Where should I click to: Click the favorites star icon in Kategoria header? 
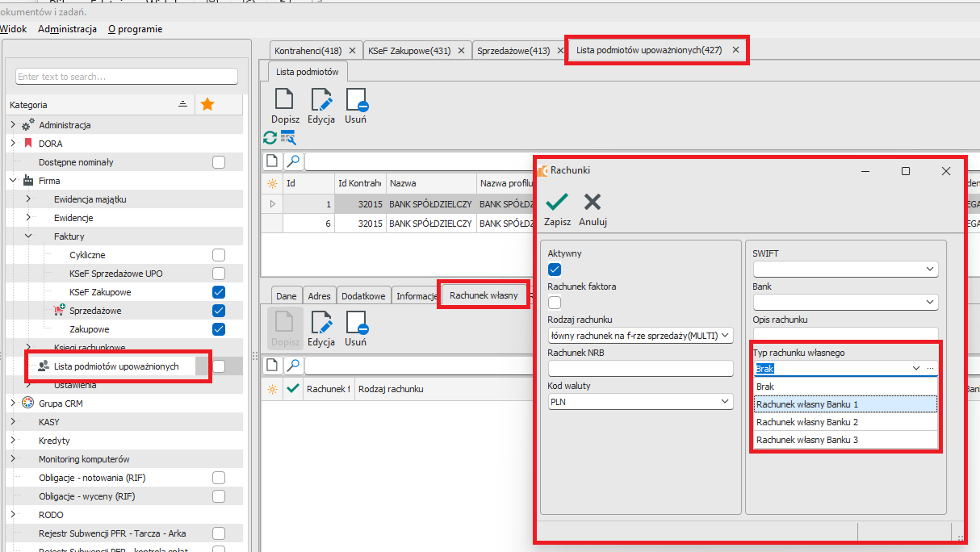(207, 104)
